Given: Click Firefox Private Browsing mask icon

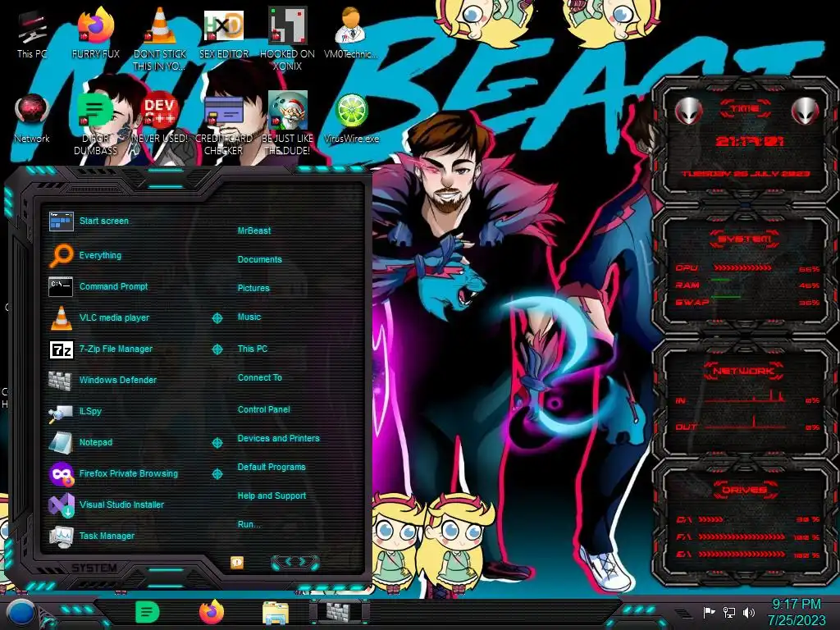Looking at the screenshot, I should 61,473.
